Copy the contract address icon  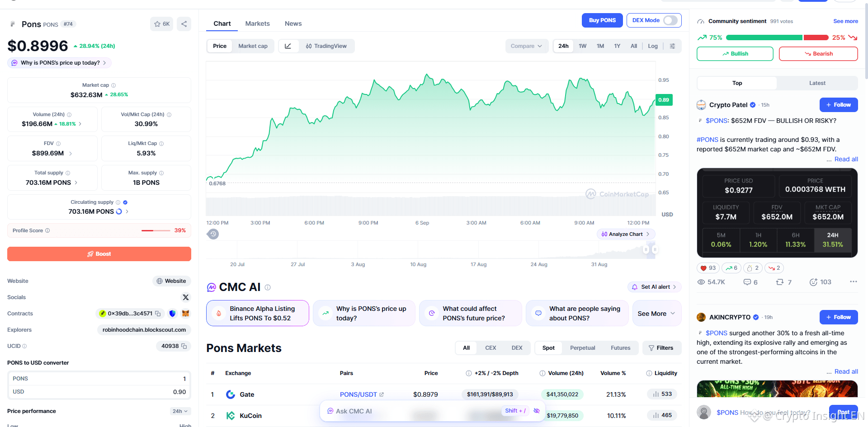[158, 314]
